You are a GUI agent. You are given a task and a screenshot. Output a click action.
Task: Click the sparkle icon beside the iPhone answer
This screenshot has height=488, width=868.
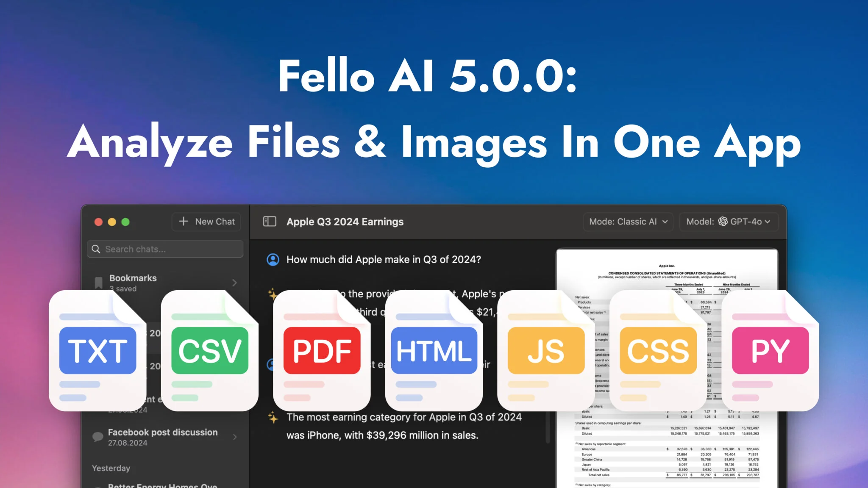tap(273, 418)
